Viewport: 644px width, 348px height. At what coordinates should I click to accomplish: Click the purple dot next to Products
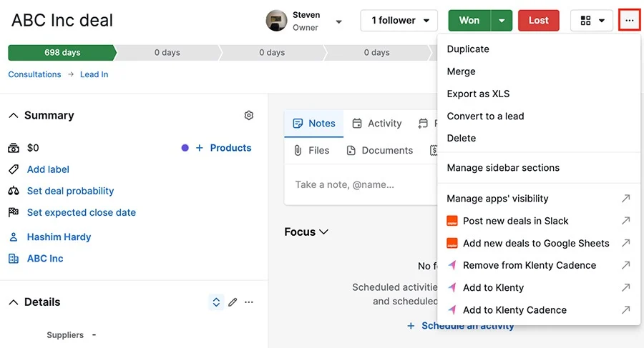(185, 148)
